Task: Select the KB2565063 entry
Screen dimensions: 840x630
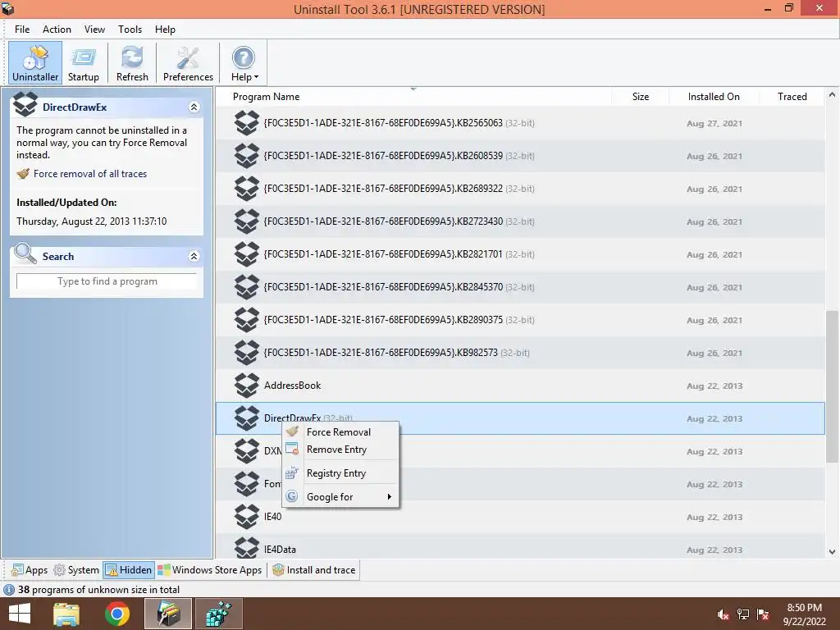Action: 519,123
